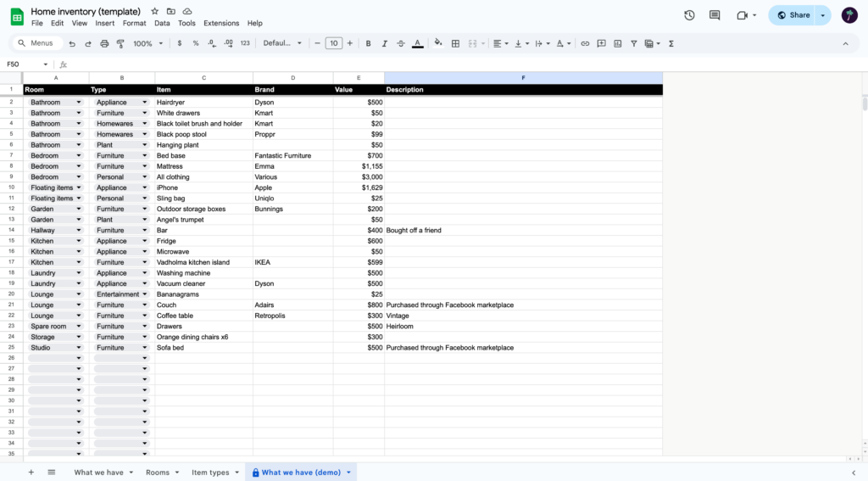
Task: Select cell 'Vadholma kitchen island'
Action: click(x=203, y=262)
